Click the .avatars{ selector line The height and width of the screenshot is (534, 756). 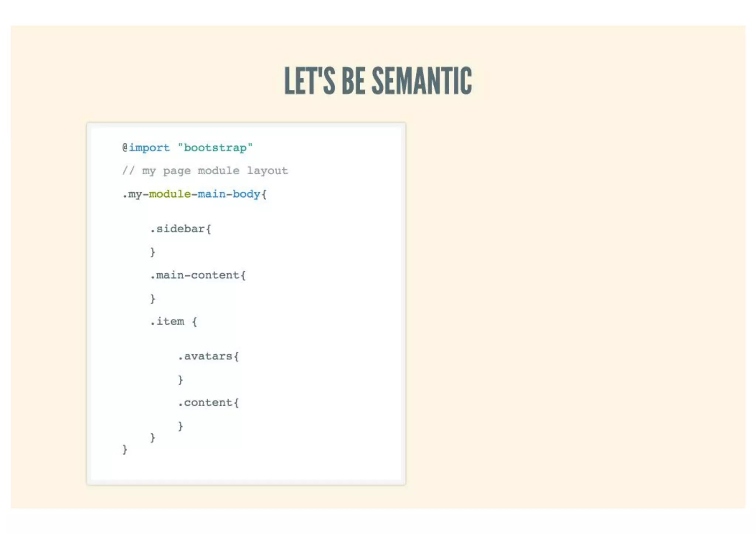pos(208,356)
